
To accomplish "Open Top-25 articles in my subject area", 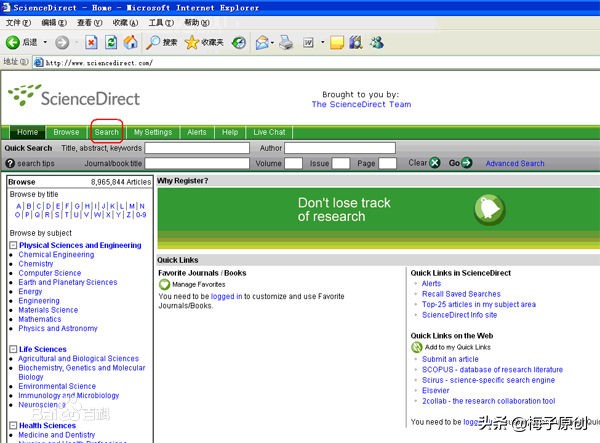I will 479,305.
